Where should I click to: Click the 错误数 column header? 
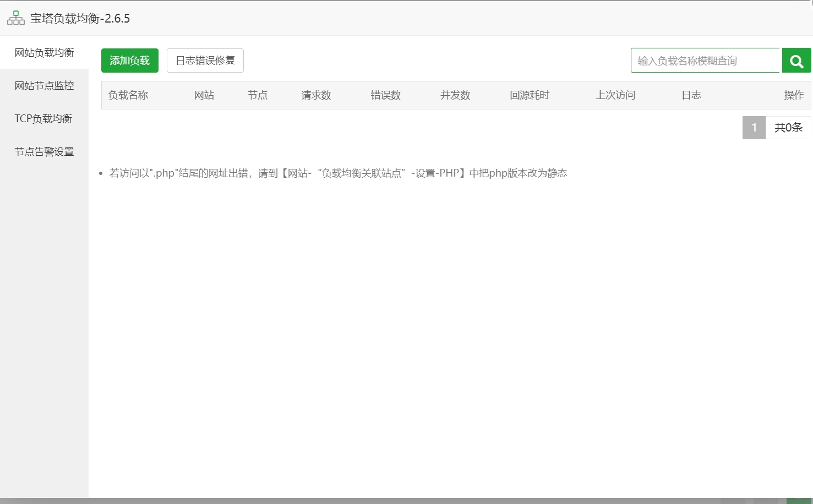click(385, 95)
